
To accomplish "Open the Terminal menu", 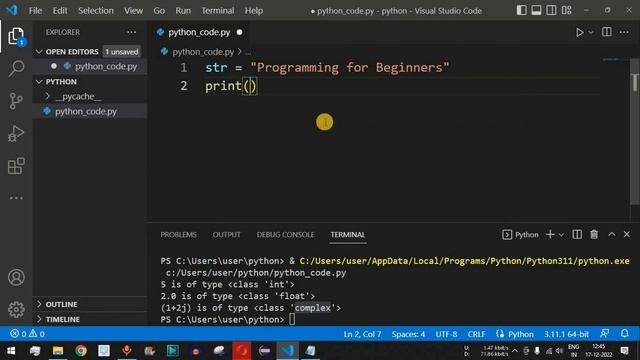I will (x=218, y=11).
